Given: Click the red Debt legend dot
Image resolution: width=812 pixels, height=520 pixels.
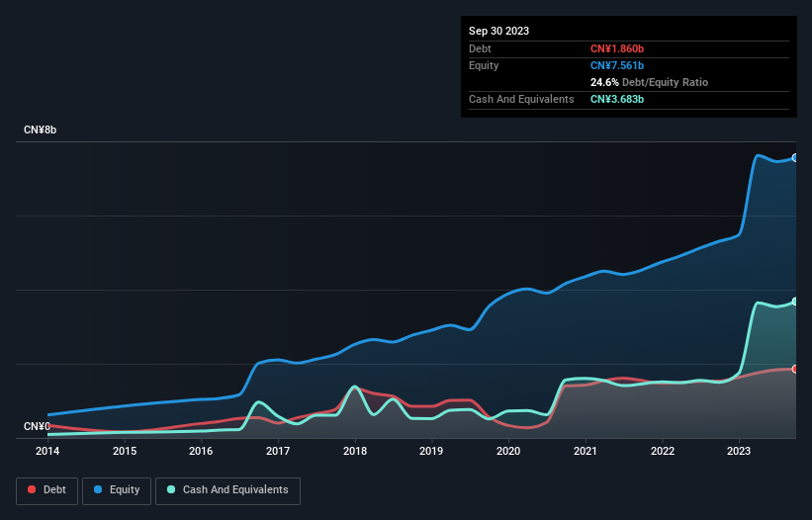Looking at the screenshot, I should 32,489.
